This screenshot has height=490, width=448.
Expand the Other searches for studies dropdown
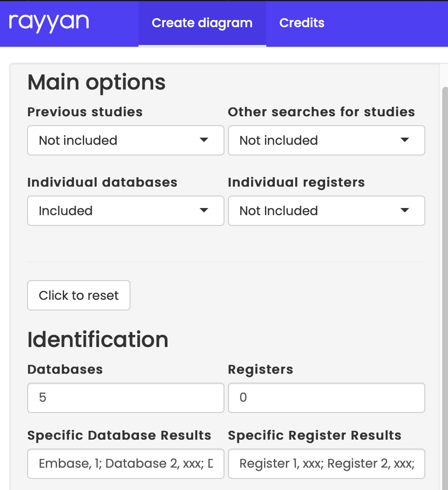coord(326,140)
